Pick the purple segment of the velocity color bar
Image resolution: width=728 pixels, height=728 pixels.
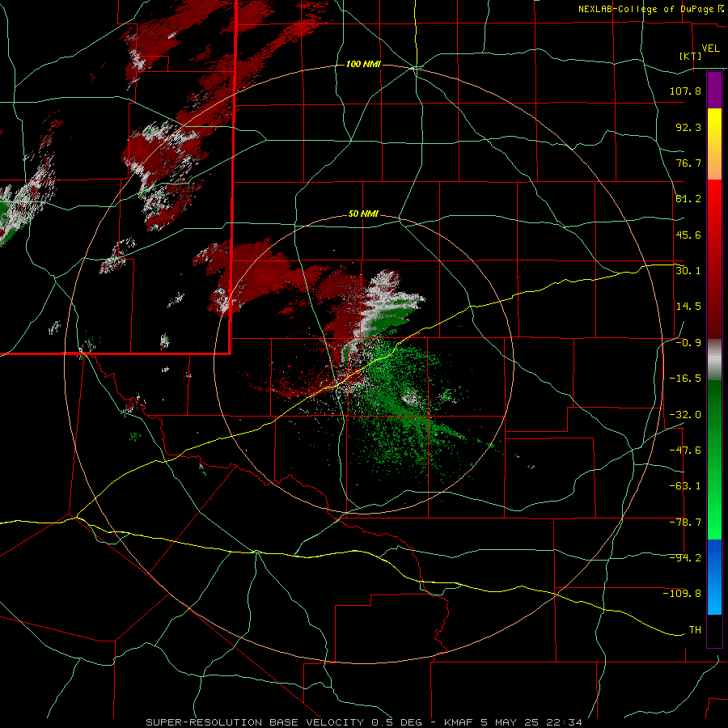pos(714,90)
